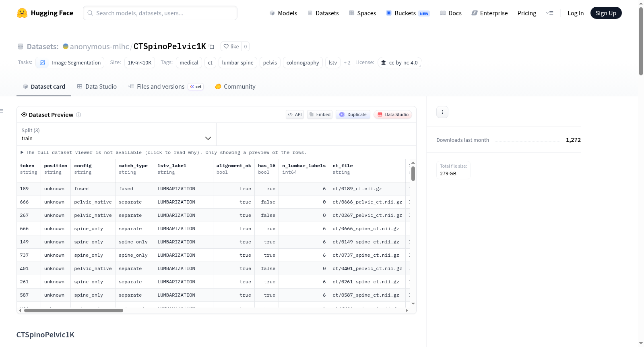This screenshot has height=347, width=644.
Task: Click the CTSpinoPelvic1K dataset title link
Action: pos(170,46)
